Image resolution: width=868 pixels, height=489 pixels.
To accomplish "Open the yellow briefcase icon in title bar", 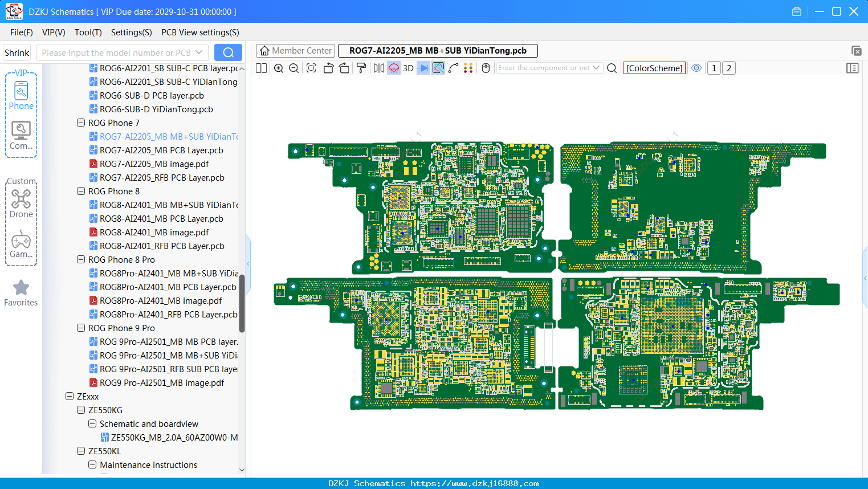I will 797,11.
